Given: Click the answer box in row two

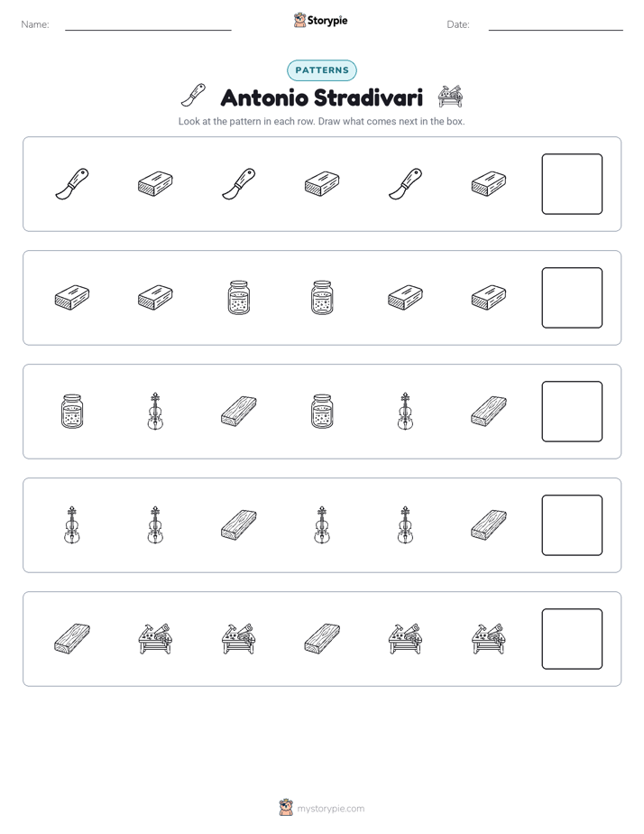Looking at the screenshot, I should [572, 298].
